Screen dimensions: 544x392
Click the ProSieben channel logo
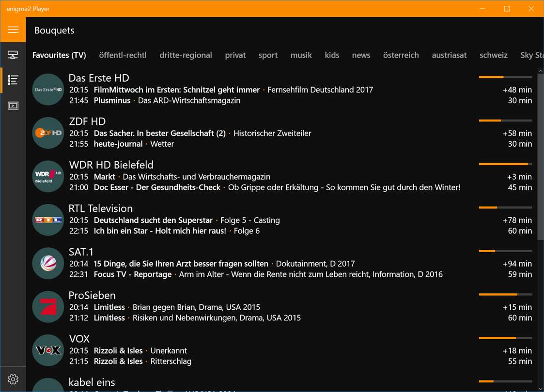(48, 307)
